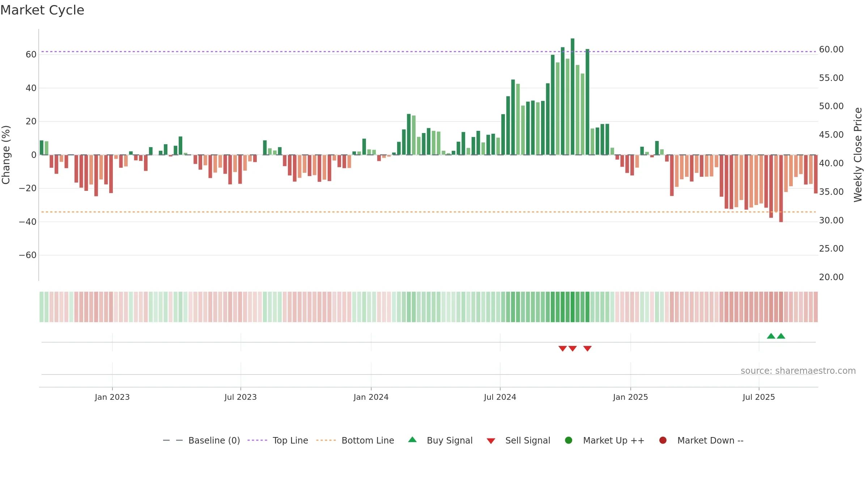Click the Jan 2024 axis label

pyautogui.click(x=371, y=397)
